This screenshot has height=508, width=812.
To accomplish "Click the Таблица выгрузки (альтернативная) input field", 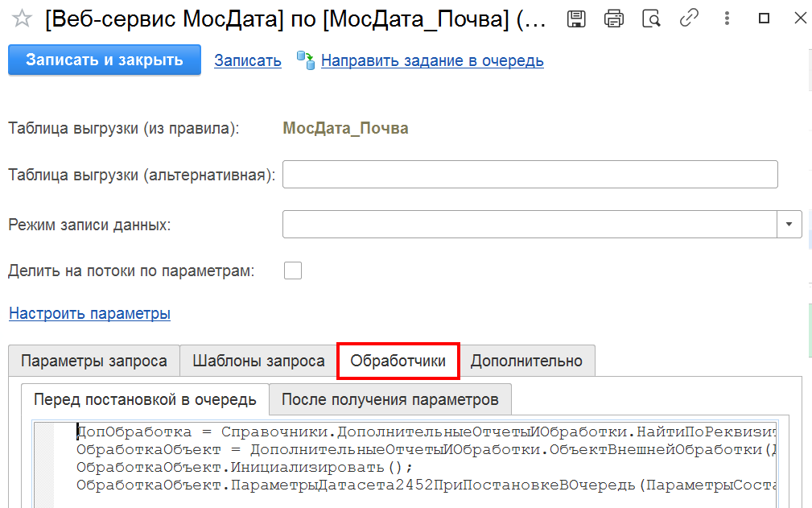I will click(530, 175).
